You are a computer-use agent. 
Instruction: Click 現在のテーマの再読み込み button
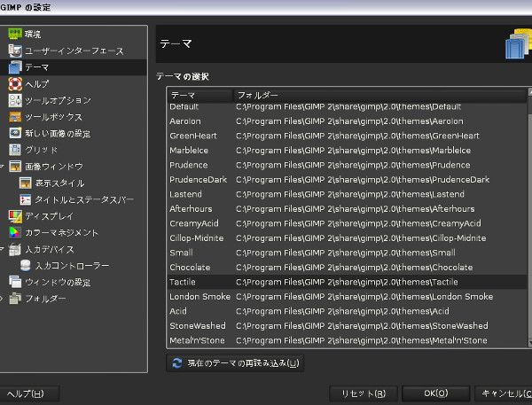tap(235, 362)
